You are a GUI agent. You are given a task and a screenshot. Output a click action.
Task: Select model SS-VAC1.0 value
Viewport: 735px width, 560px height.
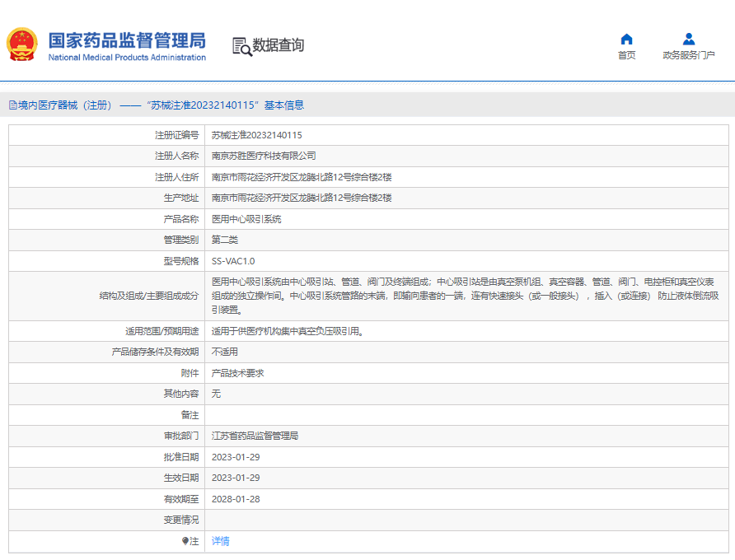pyautogui.click(x=233, y=261)
